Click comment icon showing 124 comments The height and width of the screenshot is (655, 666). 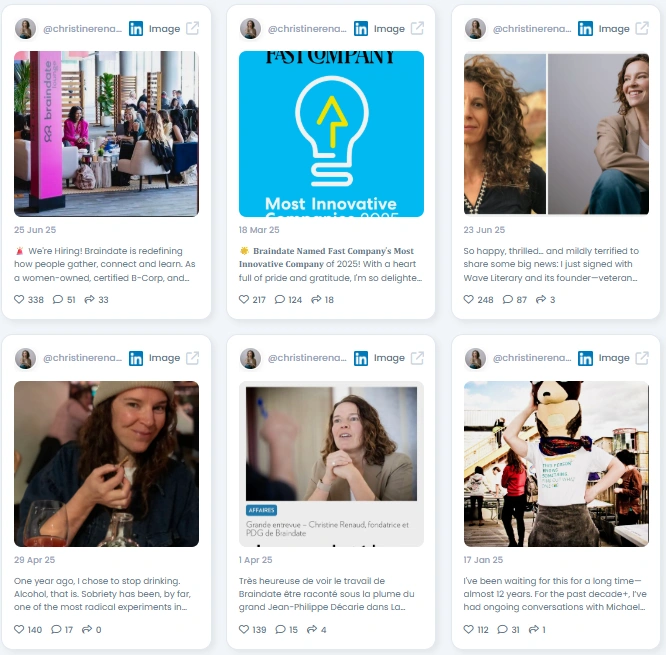pos(279,299)
